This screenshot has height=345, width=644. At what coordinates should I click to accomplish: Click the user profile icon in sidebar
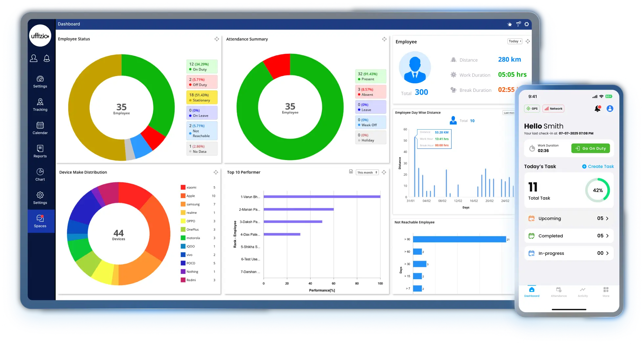34,58
